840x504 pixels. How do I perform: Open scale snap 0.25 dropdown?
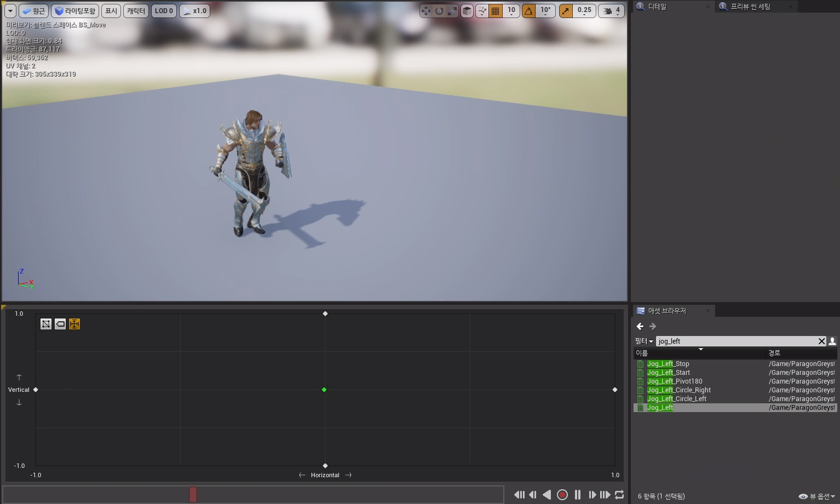pos(584,11)
